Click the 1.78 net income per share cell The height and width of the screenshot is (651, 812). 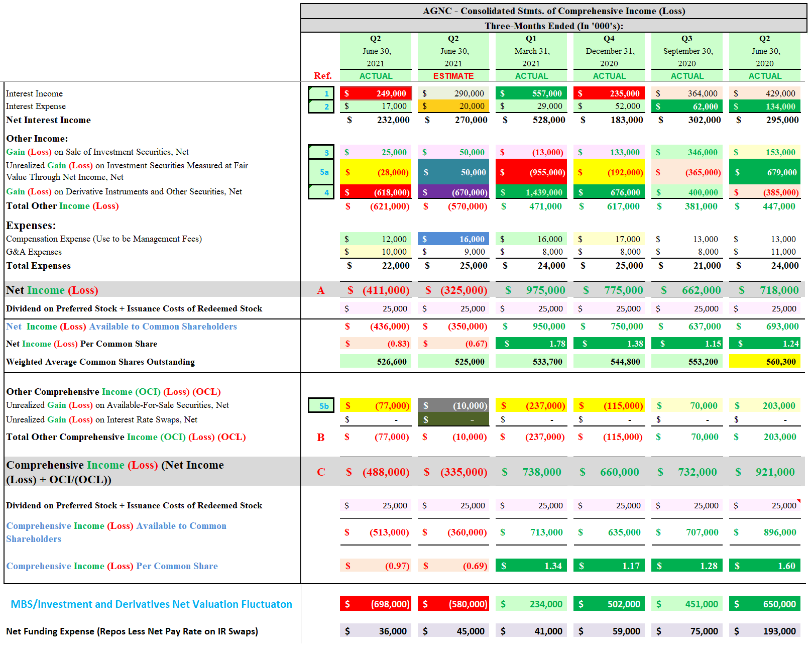[531, 344]
